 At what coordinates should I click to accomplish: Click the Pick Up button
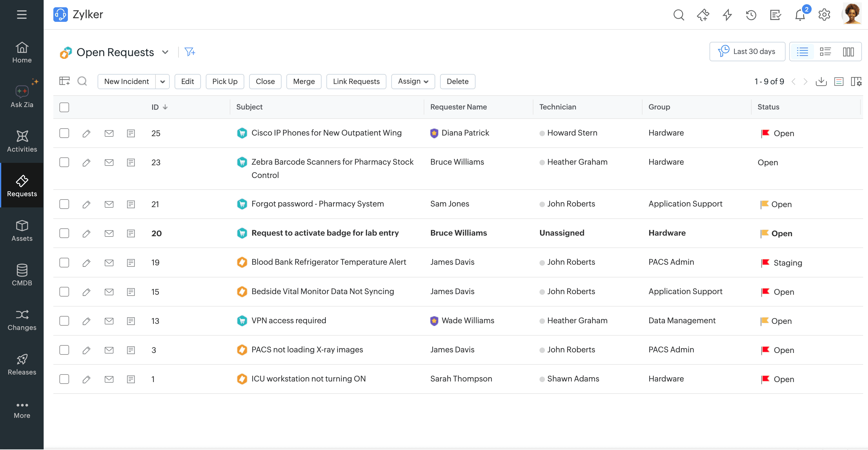[225, 81]
